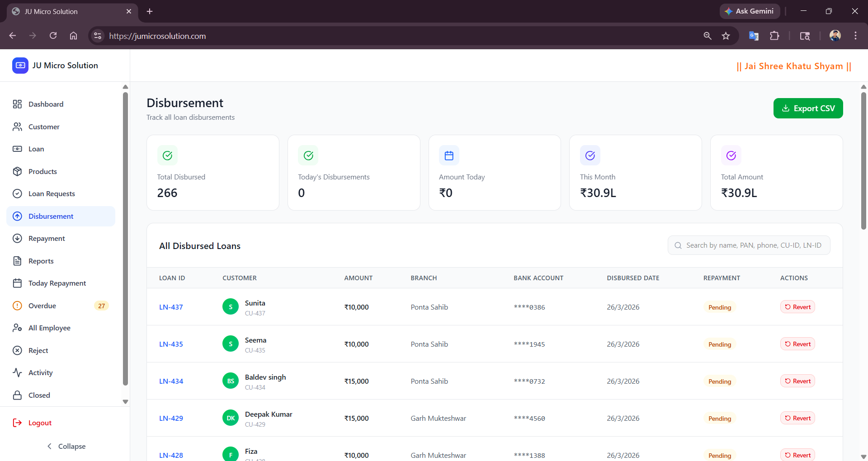Click the address bar URL
This screenshot has width=868, height=461.
point(157,36)
